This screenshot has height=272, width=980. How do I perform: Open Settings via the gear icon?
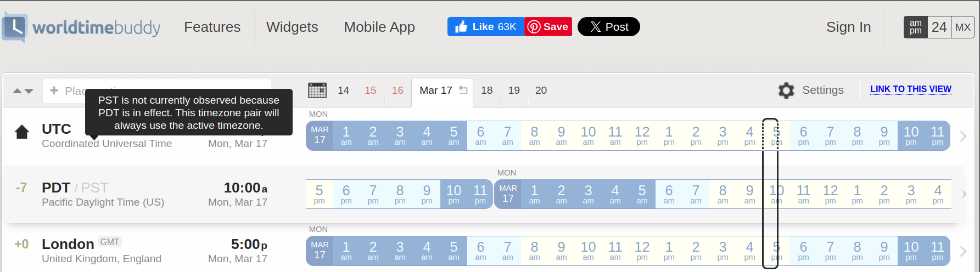pos(786,90)
